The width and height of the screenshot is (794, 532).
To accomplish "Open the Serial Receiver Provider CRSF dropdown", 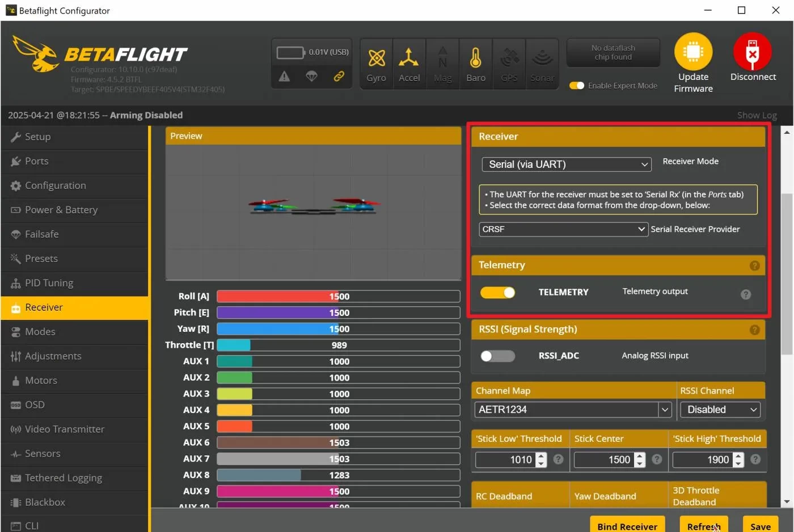I will (x=563, y=229).
